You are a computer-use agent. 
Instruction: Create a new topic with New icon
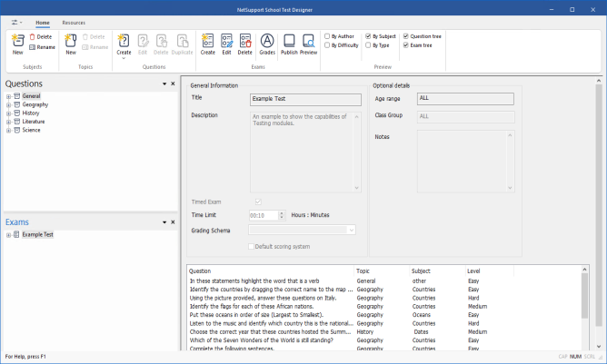(71, 44)
